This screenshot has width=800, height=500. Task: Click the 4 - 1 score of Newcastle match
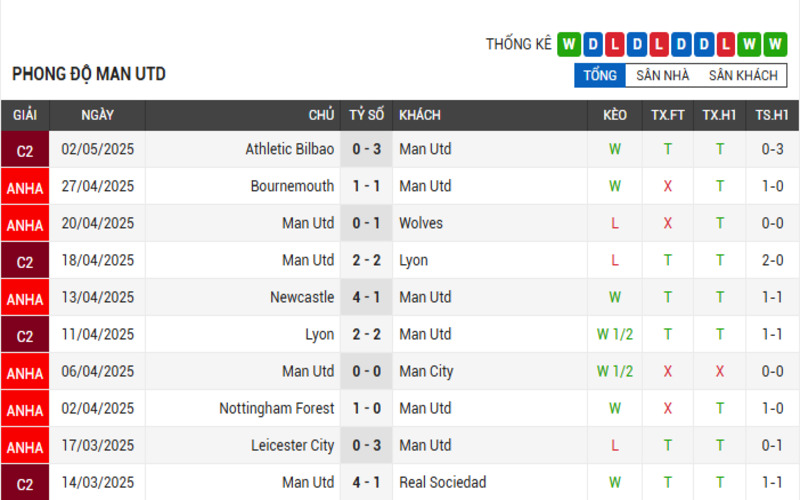click(x=366, y=297)
